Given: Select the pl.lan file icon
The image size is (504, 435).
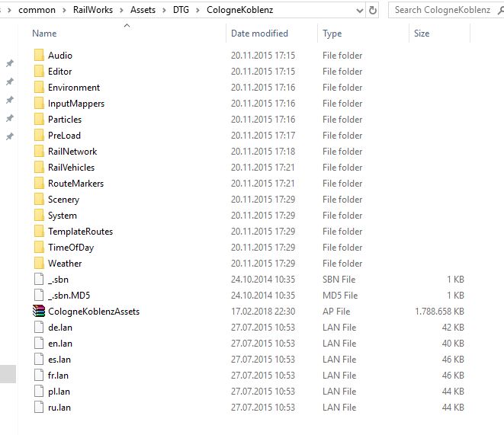Looking at the screenshot, I should (x=39, y=392).
